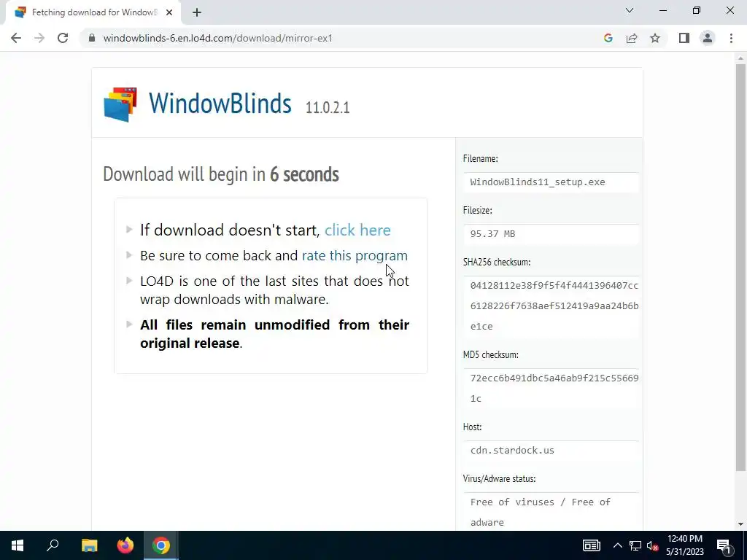The image size is (747, 560).
Task: Click the 'click here' download link
Action: tap(357, 230)
